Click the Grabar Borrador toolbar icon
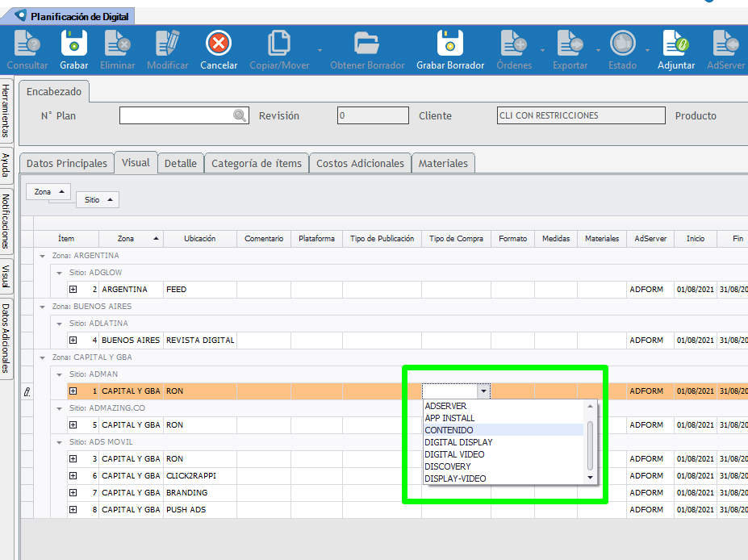The height and width of the screenshot is (560, 748). (x=450, y=43)
